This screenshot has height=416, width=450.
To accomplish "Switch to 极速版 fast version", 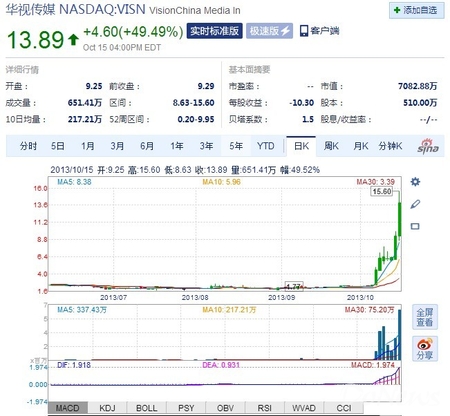I will pyautogui.click(x=269, y=31).
